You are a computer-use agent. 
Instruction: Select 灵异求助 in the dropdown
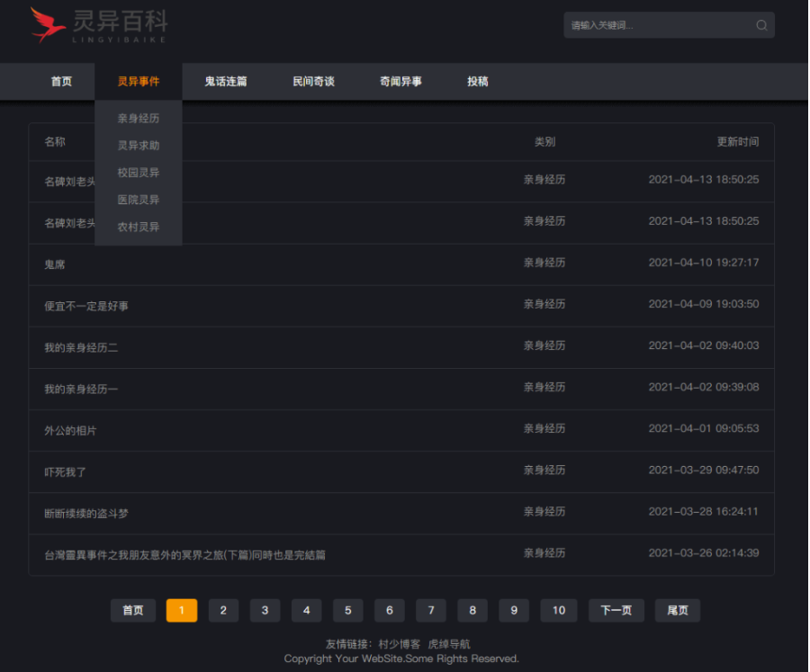139,146
